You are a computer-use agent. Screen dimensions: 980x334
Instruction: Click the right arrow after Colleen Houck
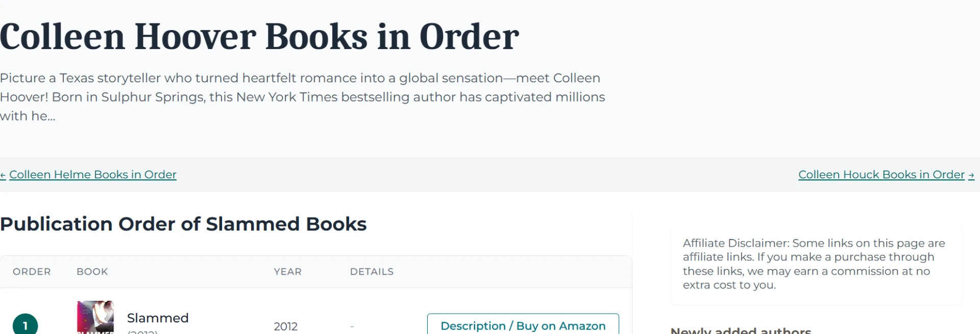pyautogui.click(x=971, y=175)
